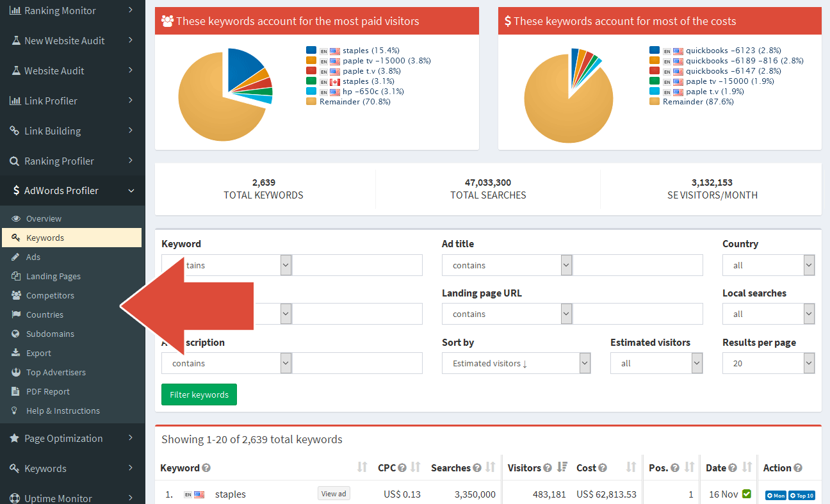Change Results per page from 20
This screenshot has width=830, height=504.
click(x=769, y=363)
